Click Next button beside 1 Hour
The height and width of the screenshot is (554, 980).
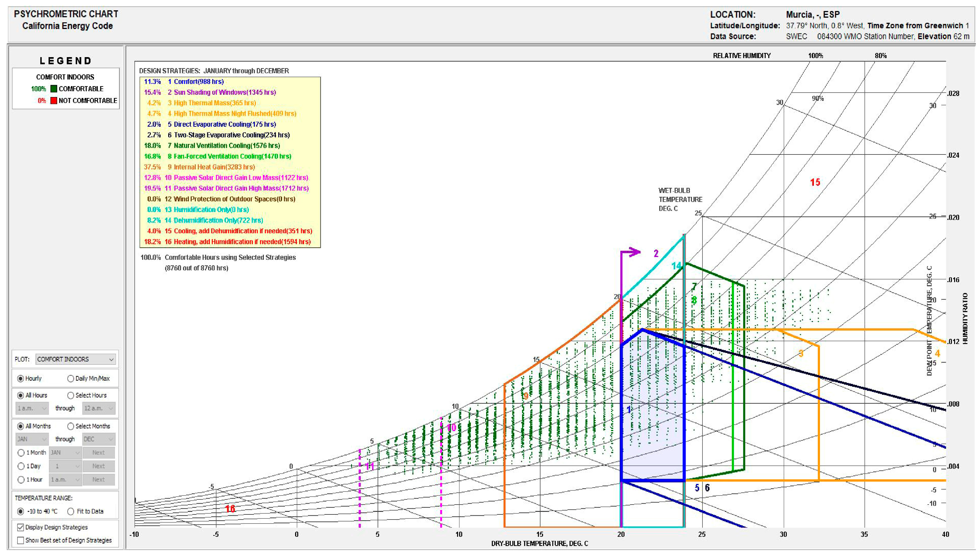click(x=98, y=480)
